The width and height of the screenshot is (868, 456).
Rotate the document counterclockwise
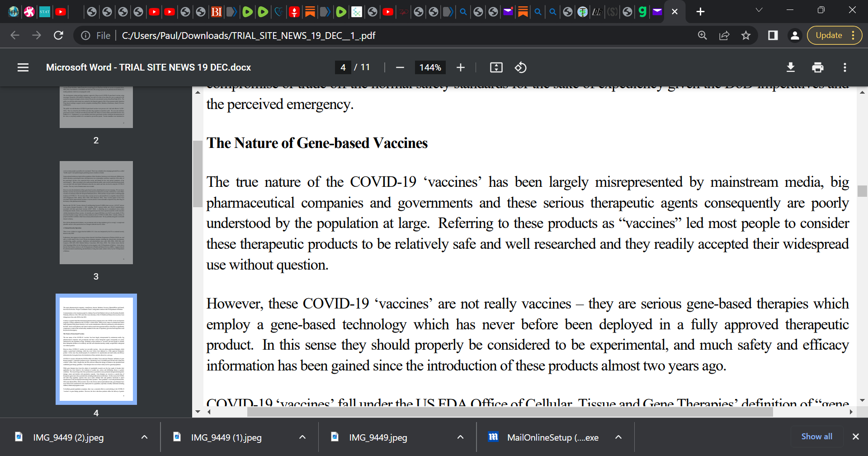[520, 67]
